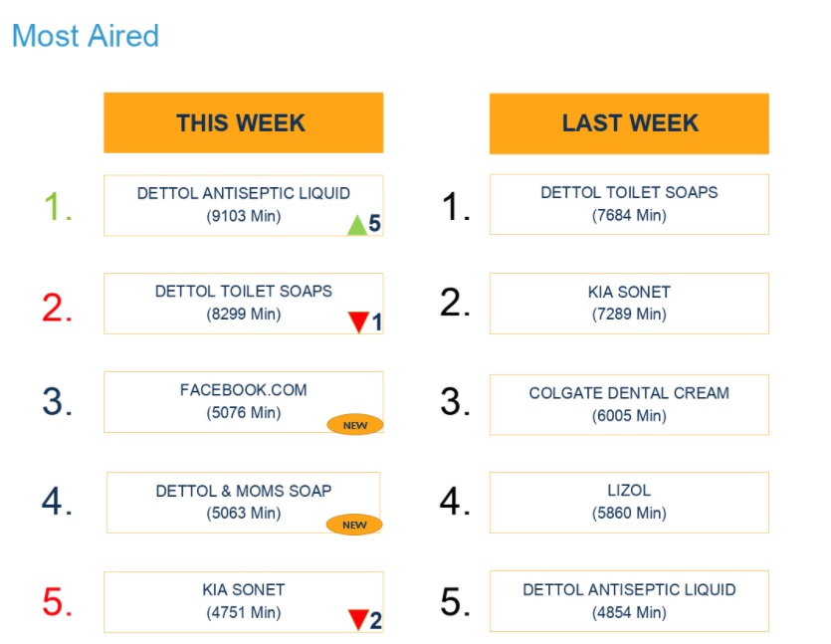Click the NEW badge on Dettol & Moms Soap
The height and width of the screenshot is (644, 831).
(354, 525)
